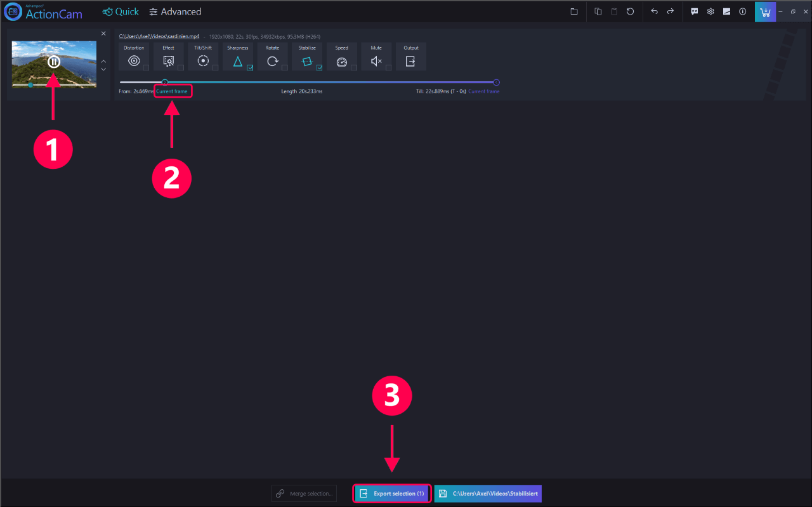This screenshot has width=812, height=507.
Task: Disable the Stabilize checkbox
Action: point(319,67)
